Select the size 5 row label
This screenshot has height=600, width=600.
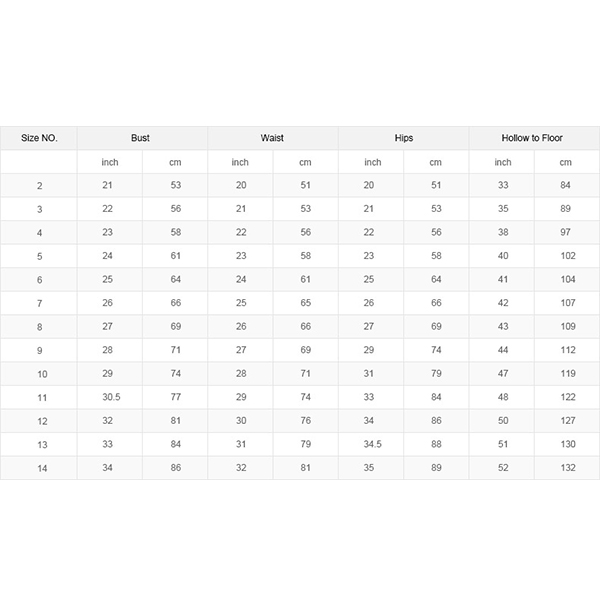coord(39,256)
